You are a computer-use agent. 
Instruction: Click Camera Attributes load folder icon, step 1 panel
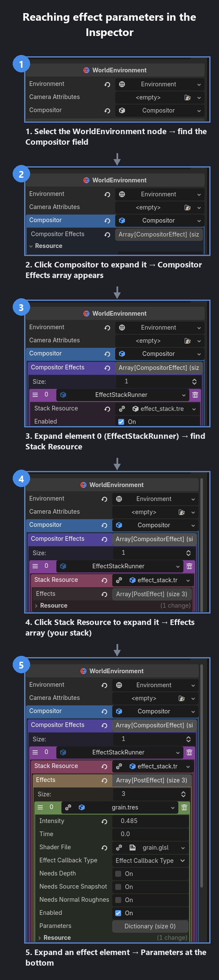(x=187, y=98)
